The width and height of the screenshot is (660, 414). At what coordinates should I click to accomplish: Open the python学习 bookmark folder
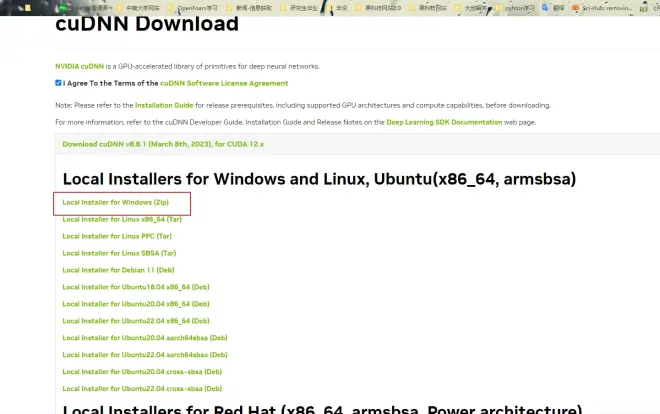click(x=515, y=8)
